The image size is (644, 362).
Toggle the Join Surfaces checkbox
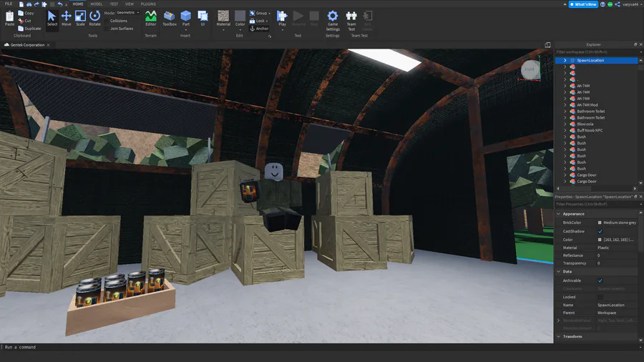(107, 29)
